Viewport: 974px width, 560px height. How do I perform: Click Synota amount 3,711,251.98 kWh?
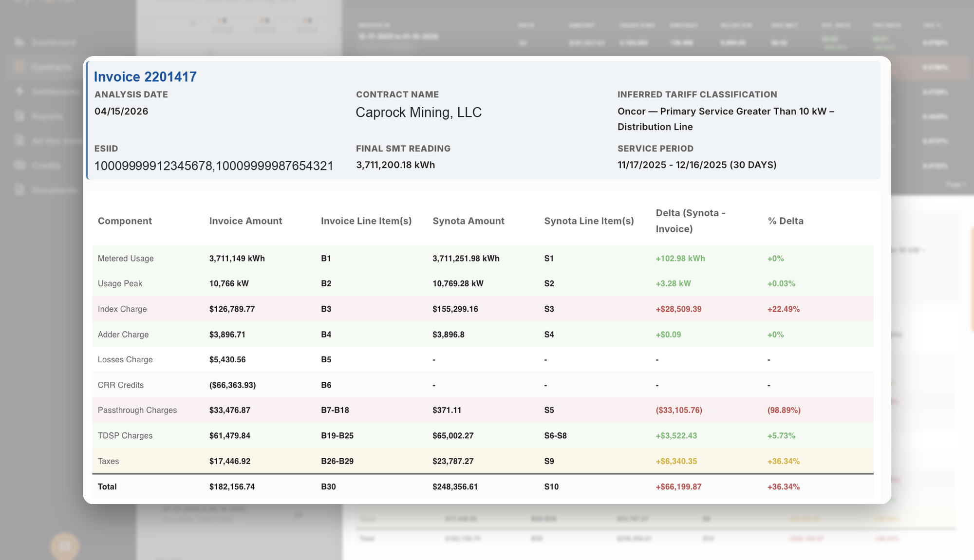click(x=466, y=259)
